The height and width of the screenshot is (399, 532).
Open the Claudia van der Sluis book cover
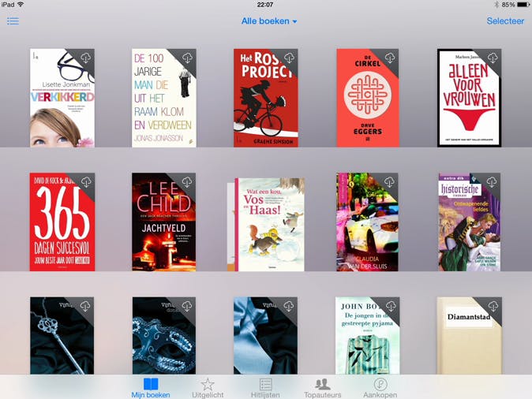tap(368, 222)
